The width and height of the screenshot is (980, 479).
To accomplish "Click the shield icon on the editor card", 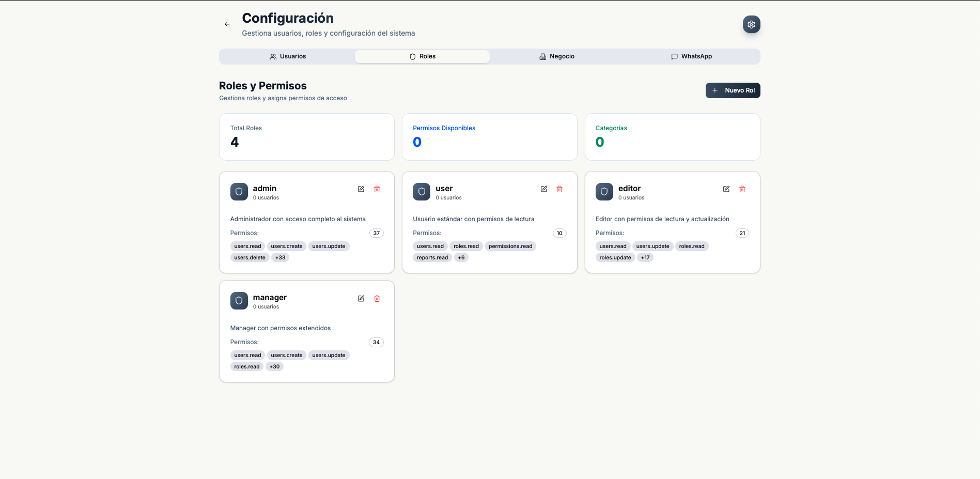I will click(x=604, y=191).
